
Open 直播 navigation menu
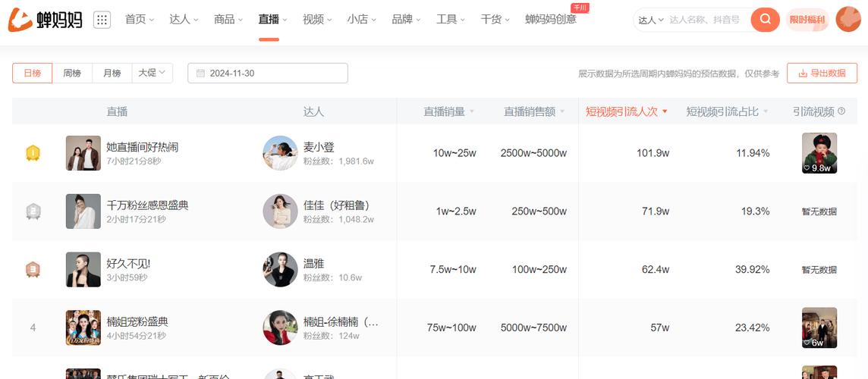coord(272,20)
